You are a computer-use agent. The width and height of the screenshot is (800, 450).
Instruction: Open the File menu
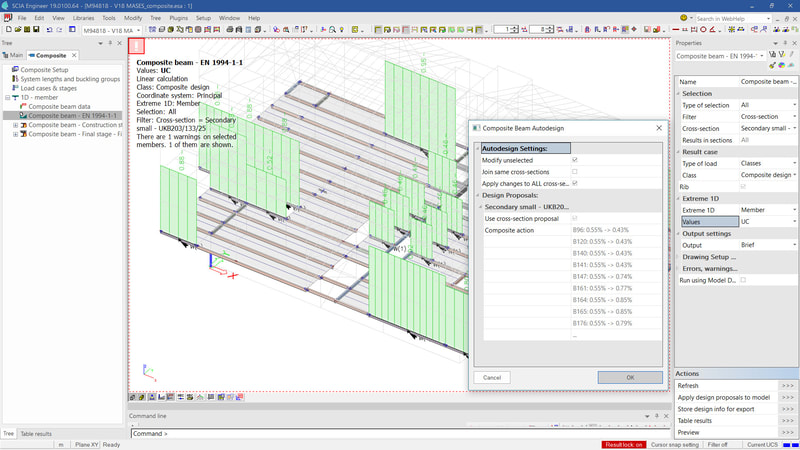(22, 18)
